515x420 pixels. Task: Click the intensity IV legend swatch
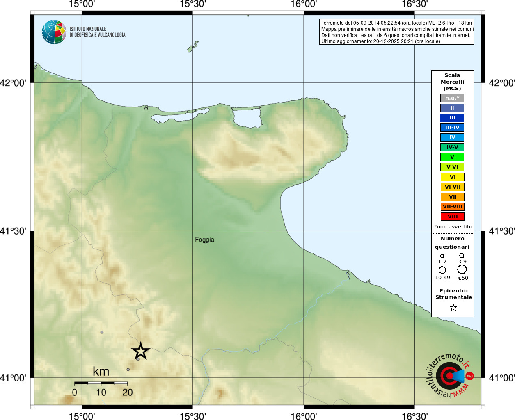click(x=452, y=137)
